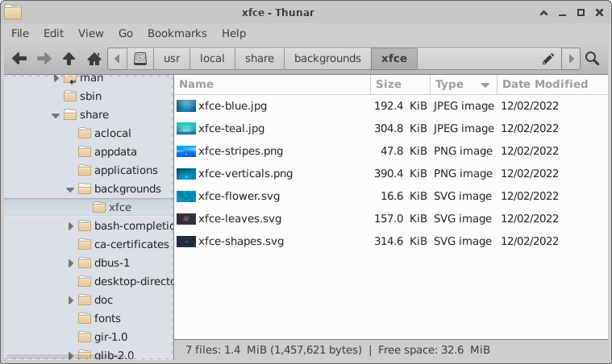Image resolution: width=612 pixels, height=364 pixels.
Task: Open the Help menu
Action: (234, 34)
